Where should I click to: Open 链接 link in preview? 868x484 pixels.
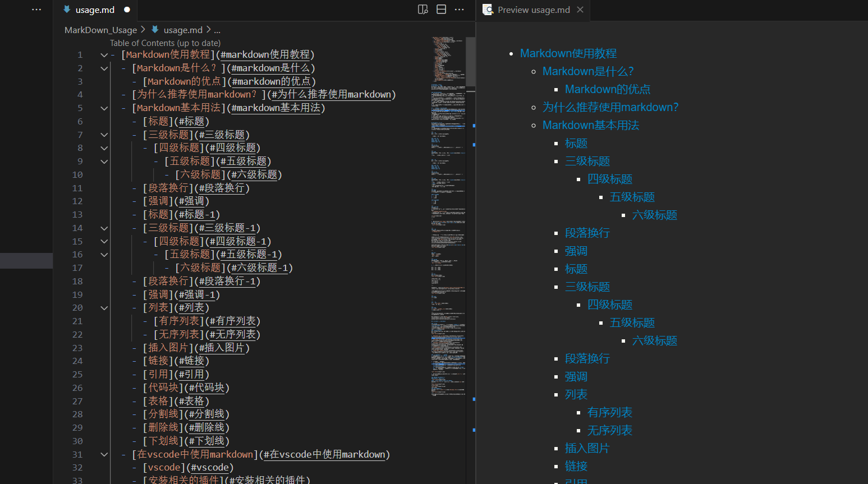coord(576,466)
